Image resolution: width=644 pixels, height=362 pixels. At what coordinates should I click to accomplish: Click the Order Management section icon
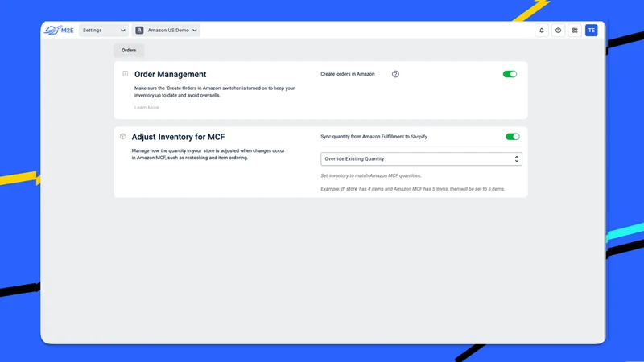[x=126, y=74]
